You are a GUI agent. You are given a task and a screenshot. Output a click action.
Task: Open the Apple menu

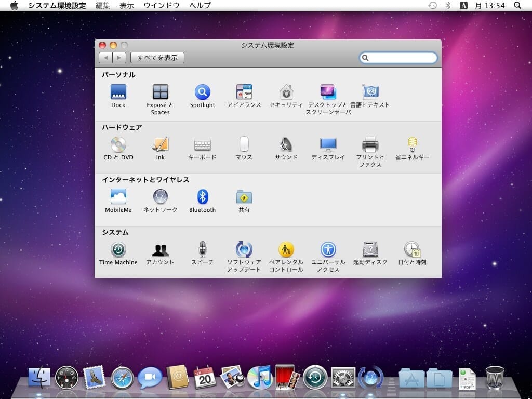point(14,5)
